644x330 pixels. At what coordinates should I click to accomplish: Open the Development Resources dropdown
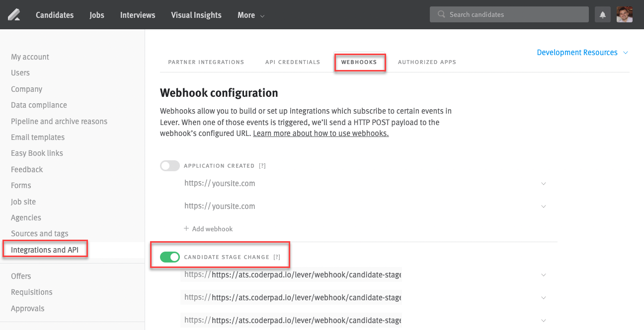point(582,53)
